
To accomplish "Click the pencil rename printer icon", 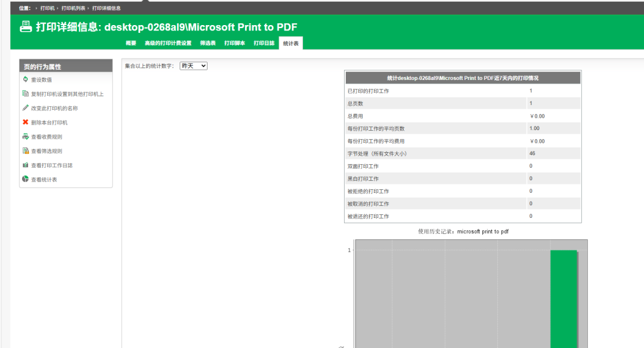I will 26,108.
